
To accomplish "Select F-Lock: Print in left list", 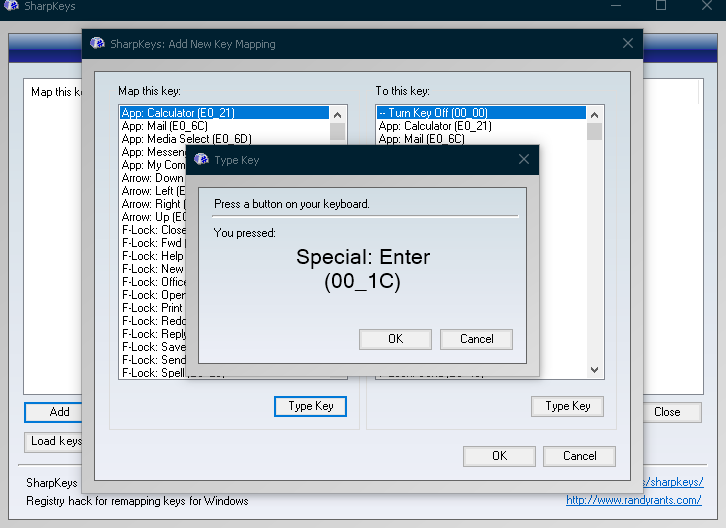I will pos(153,308).
